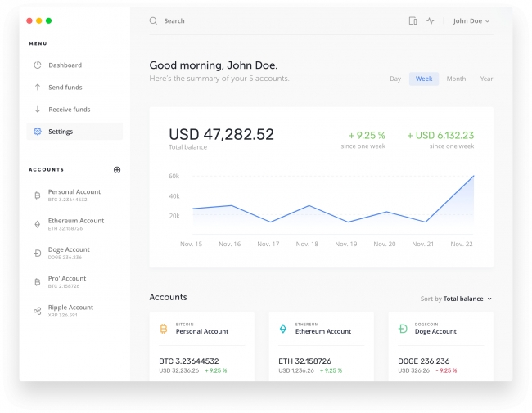Image resolution: width=532 pixels, height=413 pixels.
Task: Switch chart range to Day
Action: [x=395, y=79]
